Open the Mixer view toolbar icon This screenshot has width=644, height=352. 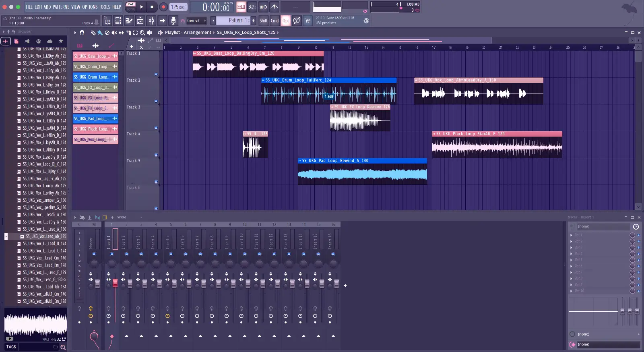151,21
